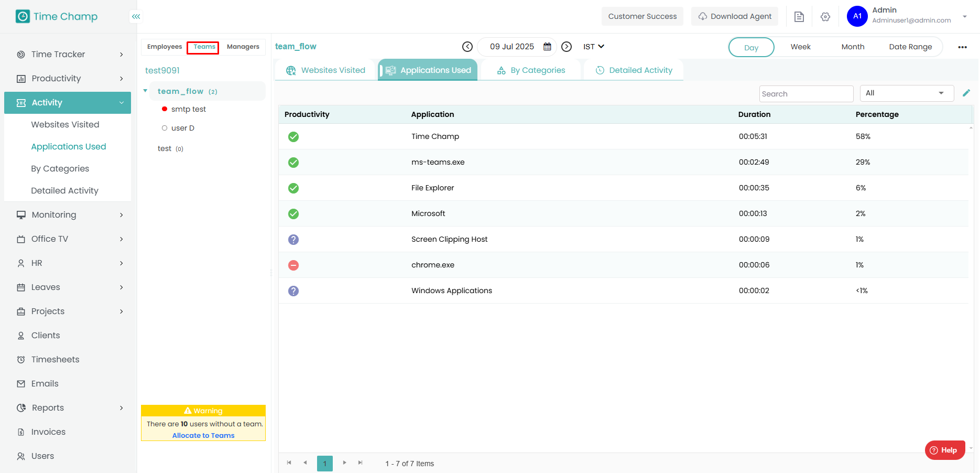Image resolution: width=980 pixels, height=473 pixels.
Task: Click the applications Search input field
Action: tap(805, 94)
